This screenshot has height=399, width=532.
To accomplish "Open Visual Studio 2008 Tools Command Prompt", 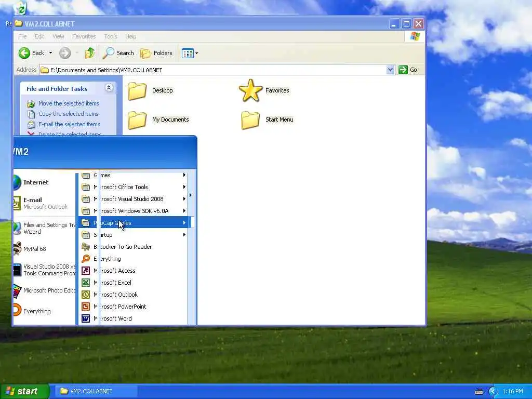I will coord(44,270).
